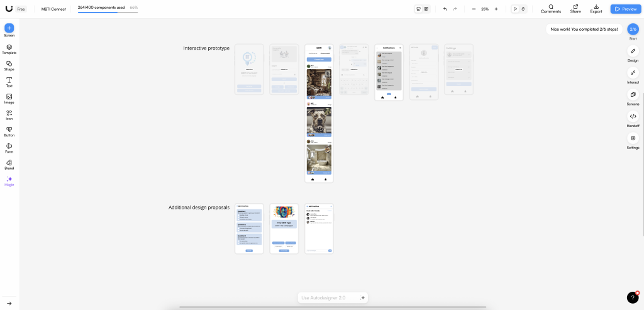Click the blue Preview button
Screen dimensions: 644x310
tap(625, 9)
